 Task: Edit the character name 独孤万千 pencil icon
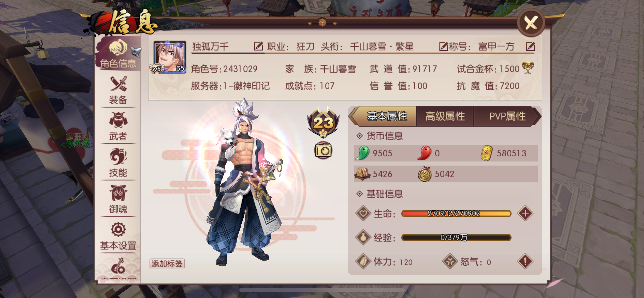(x=258, y=46)
